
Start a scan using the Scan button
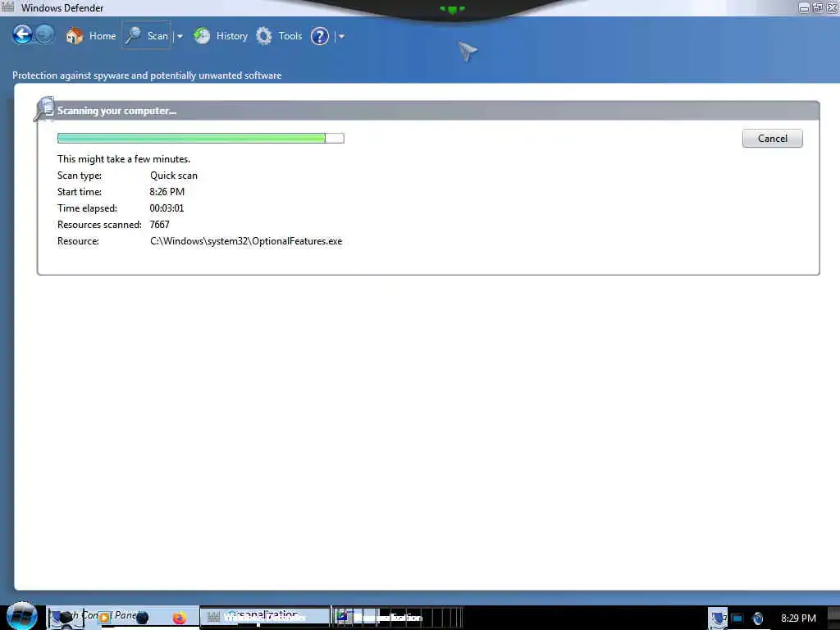(146, 35)
